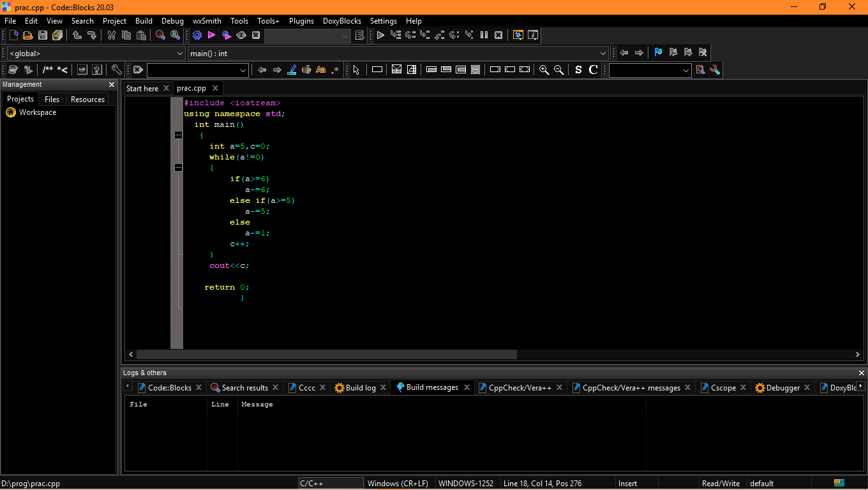Viewport: 868px width, 490px height.
Task: Click the Zoom in magnifier icon
Action: click(x=544, y=70)
